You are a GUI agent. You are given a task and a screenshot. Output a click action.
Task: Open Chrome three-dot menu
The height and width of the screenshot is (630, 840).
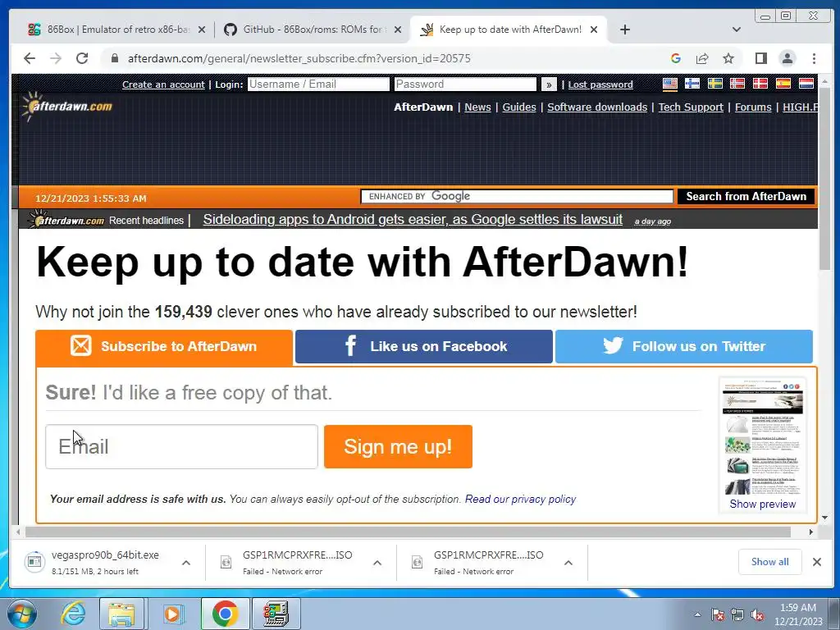click(x=814, y=58)
